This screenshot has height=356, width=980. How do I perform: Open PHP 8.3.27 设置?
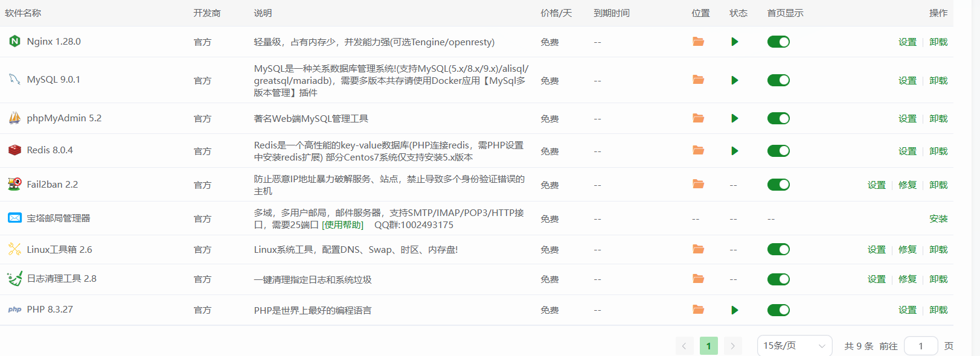908,310
